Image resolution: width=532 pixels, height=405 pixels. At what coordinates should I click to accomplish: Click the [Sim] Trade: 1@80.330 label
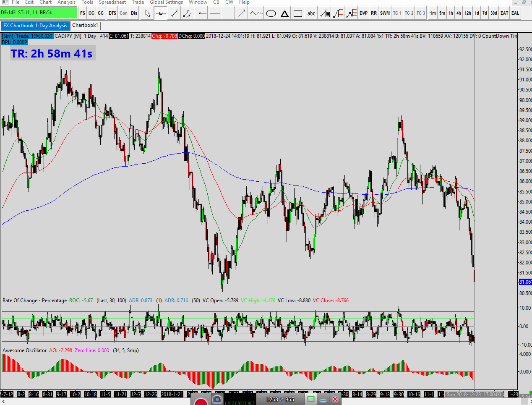(x=27, y=36)
